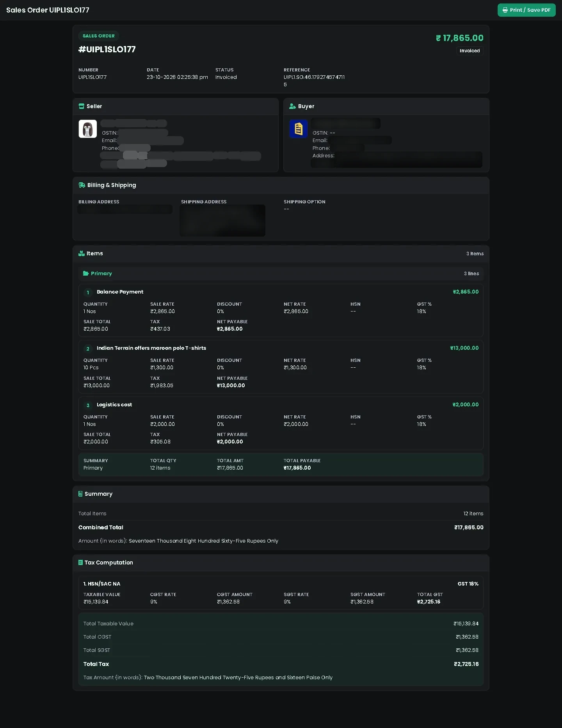Image resolution: width=562 pixels, height=728 pixels.
Task: Click Total Payable ₹17,865.00 in summary row
Action: [297, 468]
